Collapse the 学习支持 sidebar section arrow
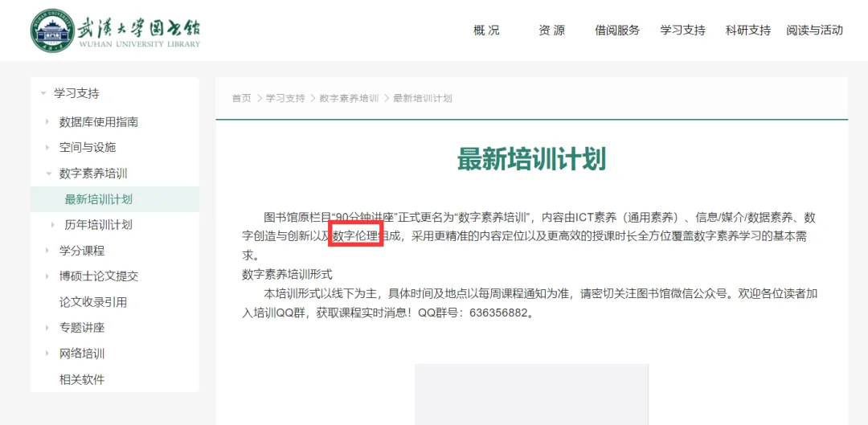Viewport: 868px width, 425px height. tap(43, 93)
